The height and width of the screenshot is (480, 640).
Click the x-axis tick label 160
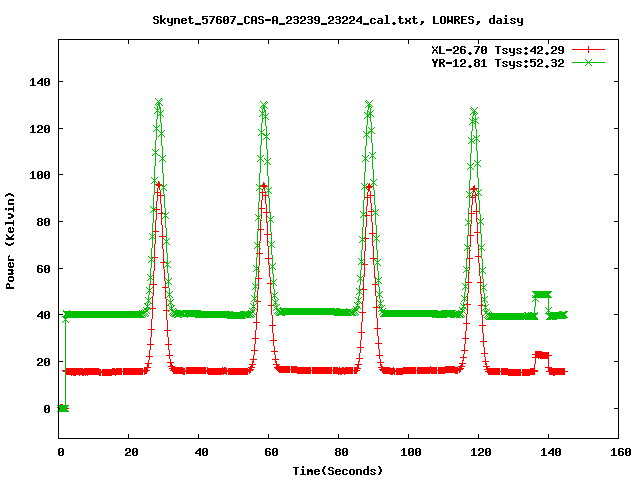(x=620, y=452)
